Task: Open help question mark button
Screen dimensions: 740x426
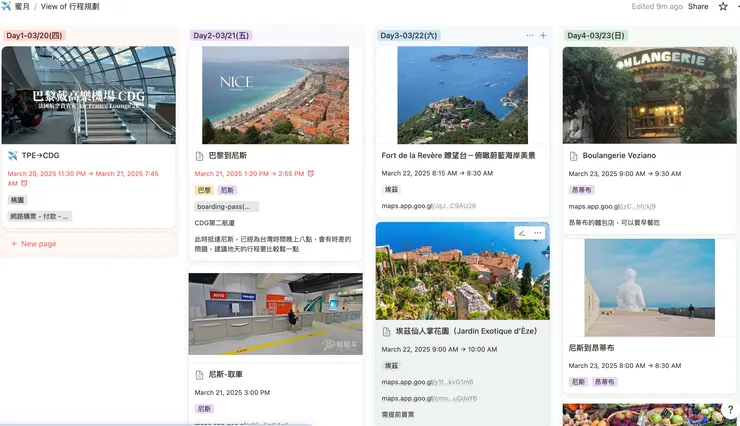Action: [x=730, y=410]
